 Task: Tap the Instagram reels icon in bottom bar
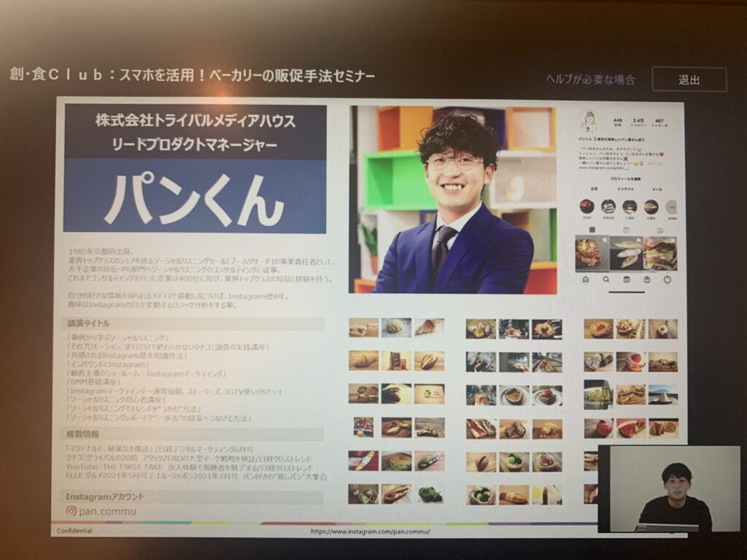tap(627, 279)
